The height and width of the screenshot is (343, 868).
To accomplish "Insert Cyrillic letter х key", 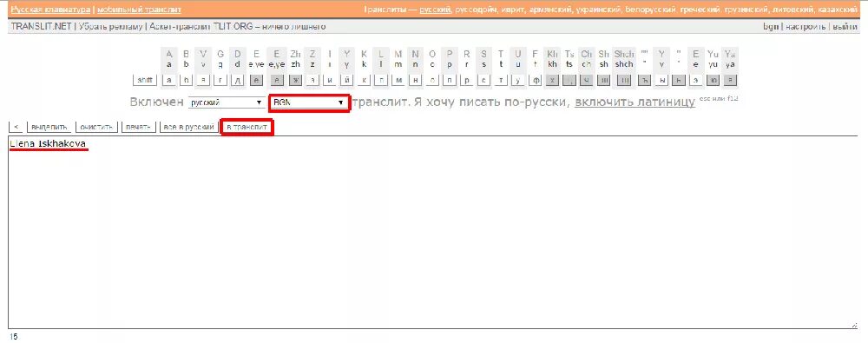I will point(552,80).
